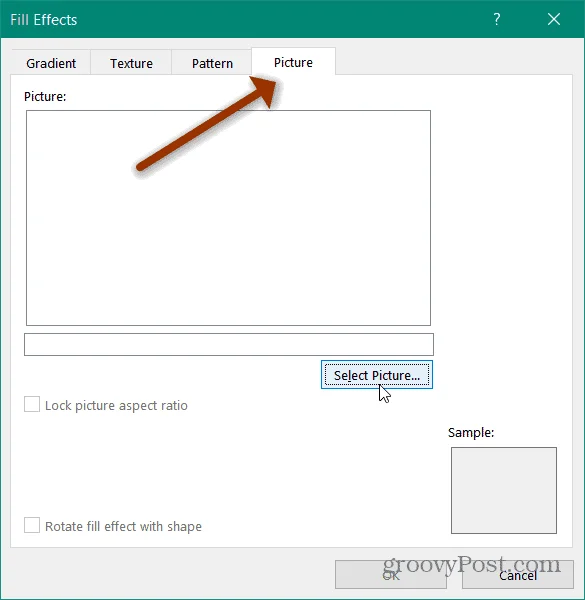Click the groovyPost.com watermark text
Image resolution: width=585 pixels, height=600 pixels.
pyautogui.click(x=472, y=564)
